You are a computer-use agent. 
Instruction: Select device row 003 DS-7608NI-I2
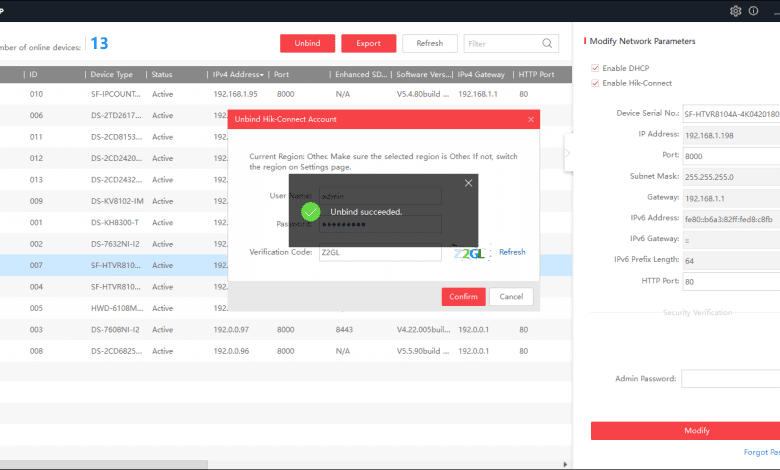pos(286,330)
